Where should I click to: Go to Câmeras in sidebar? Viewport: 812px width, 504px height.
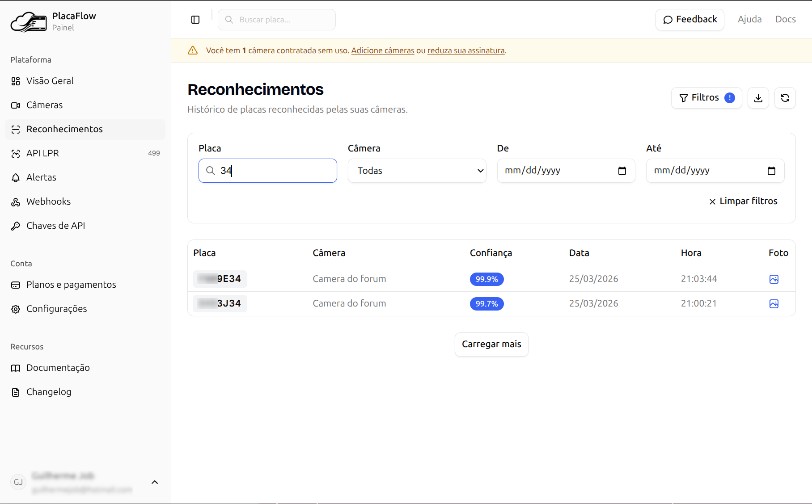44,105
